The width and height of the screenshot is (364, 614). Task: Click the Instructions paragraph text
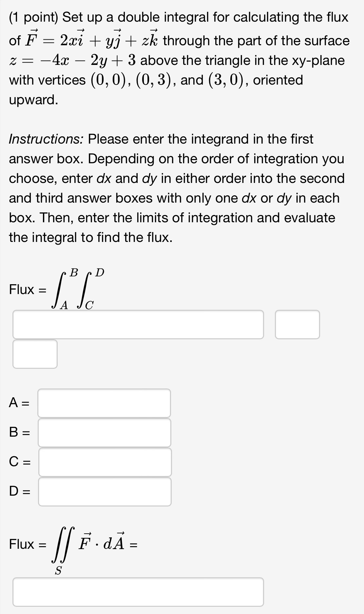179,187
